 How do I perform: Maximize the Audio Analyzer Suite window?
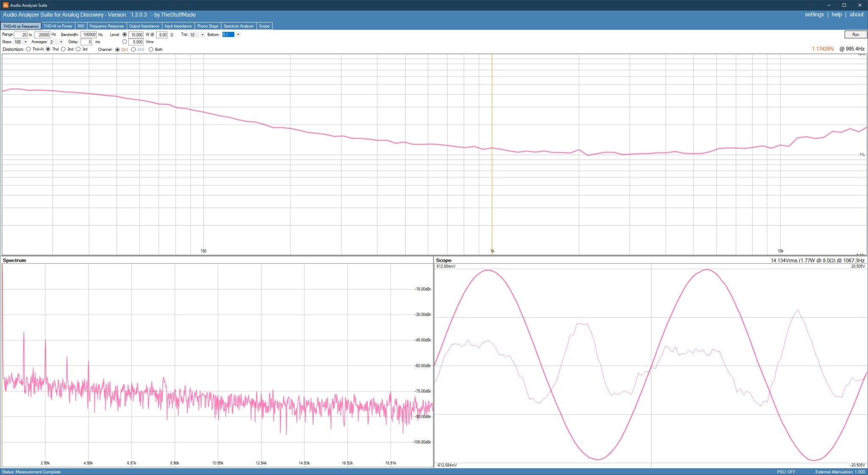pyautogui.click(x=844, y=5)
